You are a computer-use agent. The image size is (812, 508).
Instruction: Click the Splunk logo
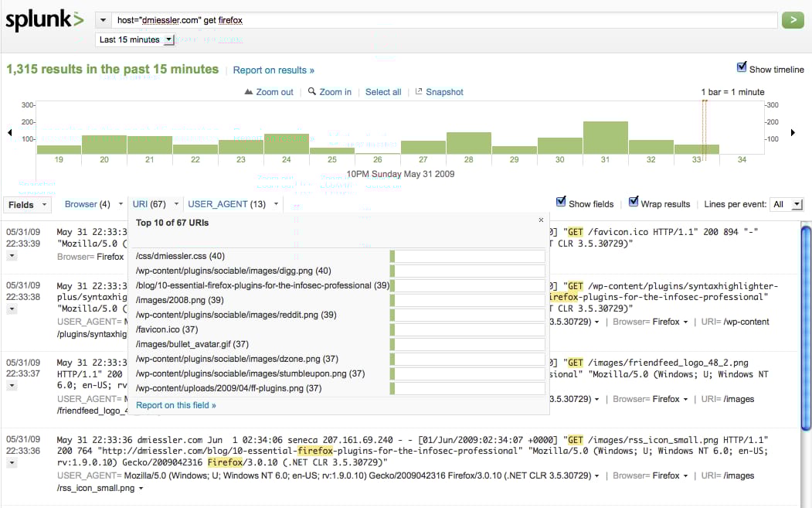pyautogui.click(x=43, y=21)
